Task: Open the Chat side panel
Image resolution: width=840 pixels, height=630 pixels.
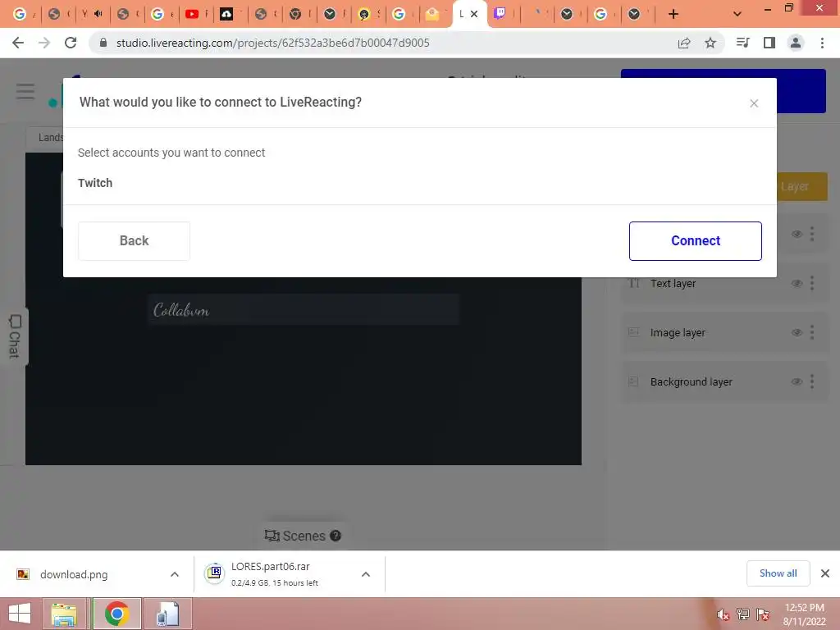Action: (x=15, y=336)
